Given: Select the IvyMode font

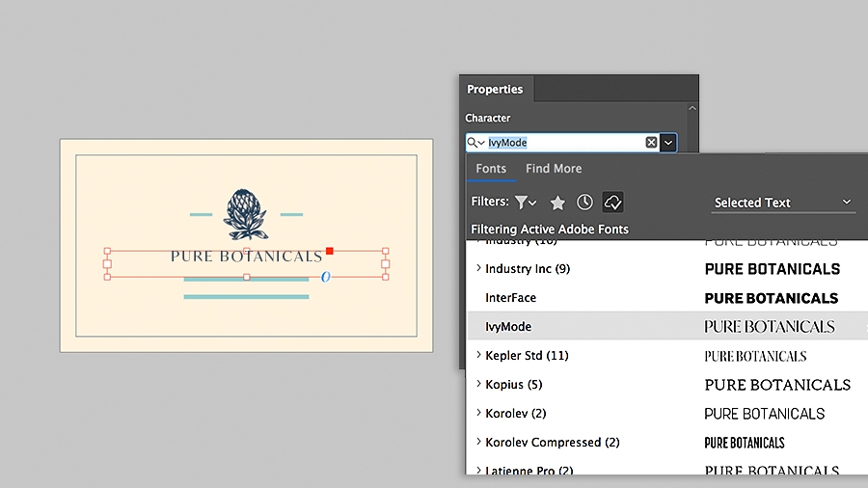Looking at the screenshot, I should point(667,326).
